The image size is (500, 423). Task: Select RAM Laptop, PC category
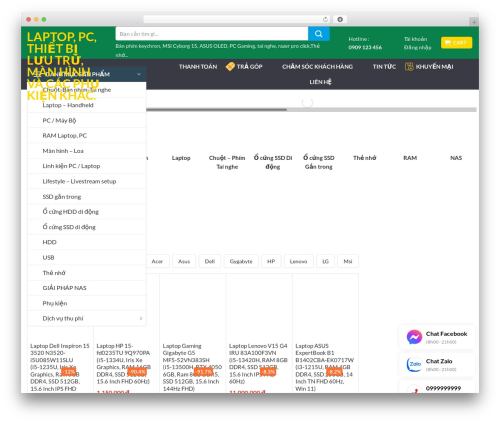87,136
